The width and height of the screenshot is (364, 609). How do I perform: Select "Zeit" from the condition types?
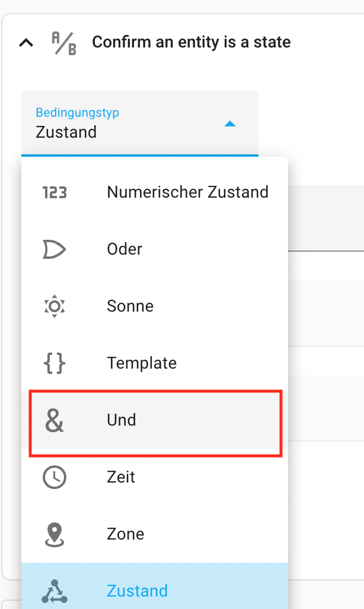pyautogui.click(x=121, y=477)
